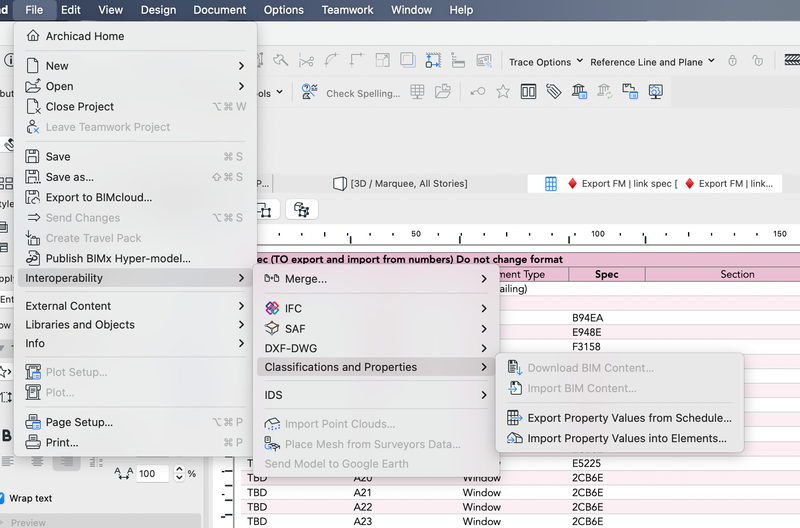Click the percent value stepper arrows
This screenshot has height=528, width=800.
(179, 473)
